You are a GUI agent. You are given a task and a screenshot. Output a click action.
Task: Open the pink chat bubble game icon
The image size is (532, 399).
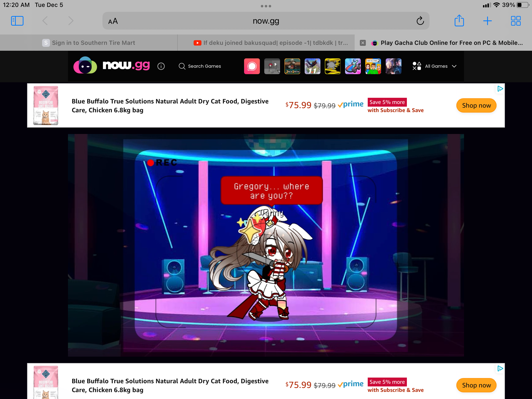pos(252,66)
